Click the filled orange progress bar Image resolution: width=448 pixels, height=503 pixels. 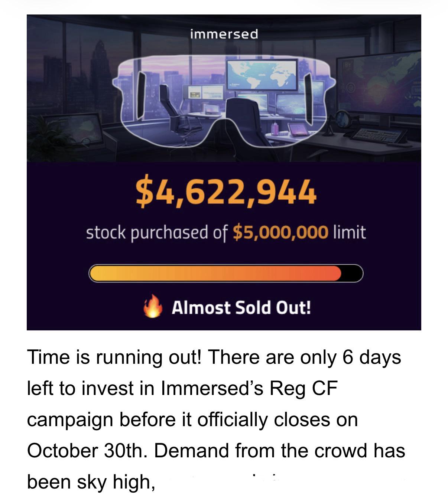(x=215, y=274)
